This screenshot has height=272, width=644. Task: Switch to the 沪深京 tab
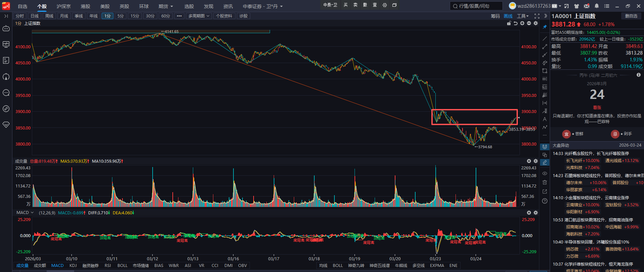pos(63,6)
